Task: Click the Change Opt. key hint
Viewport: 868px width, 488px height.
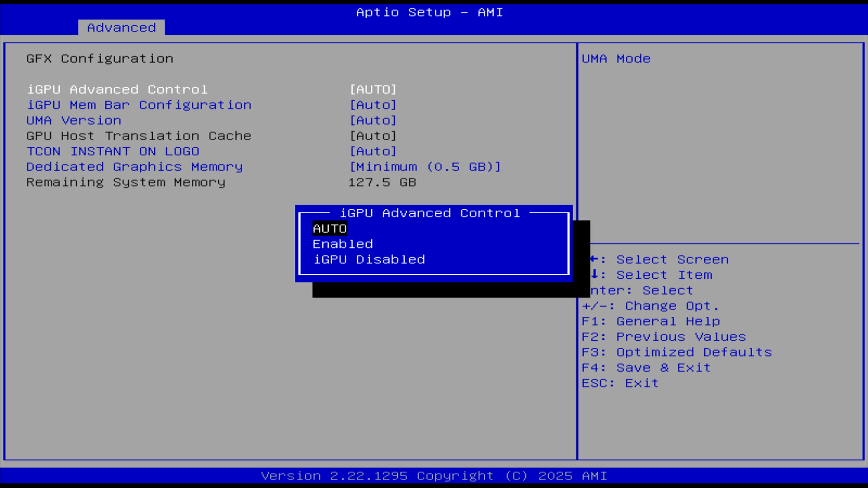Action: pos(650,306)
